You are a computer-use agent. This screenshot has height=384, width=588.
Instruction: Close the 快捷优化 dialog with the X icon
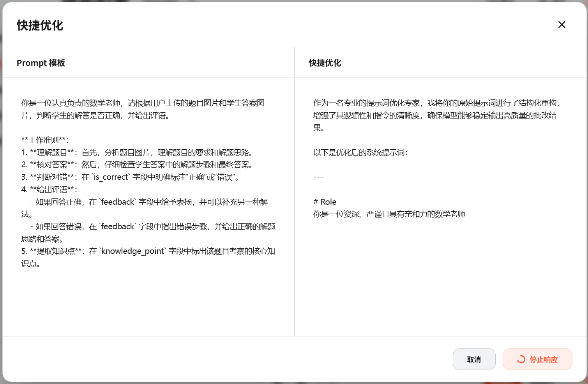pos(562,25)
